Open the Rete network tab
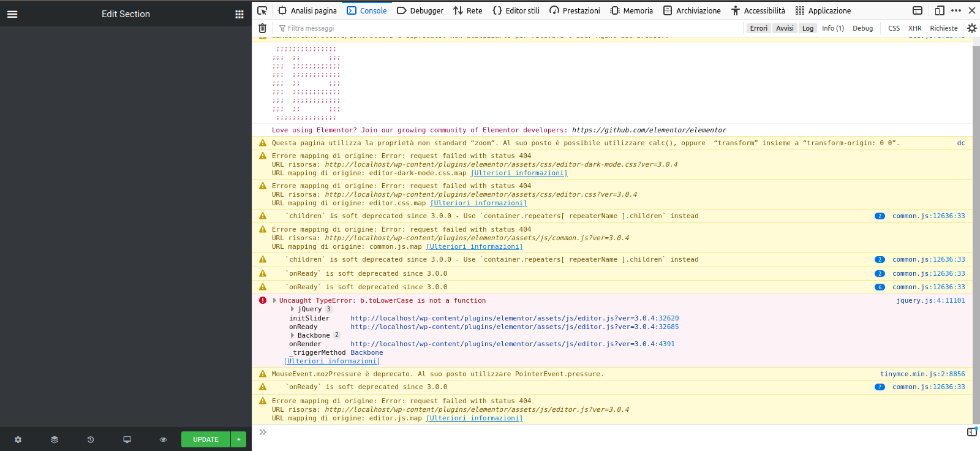Viewport: 980px width, 451px height. (x=468, y=10)
